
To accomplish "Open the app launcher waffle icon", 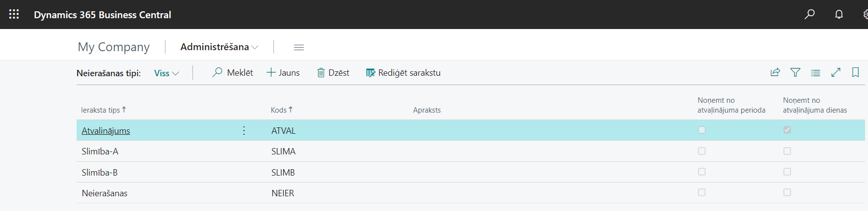I will tap(14, 14).
